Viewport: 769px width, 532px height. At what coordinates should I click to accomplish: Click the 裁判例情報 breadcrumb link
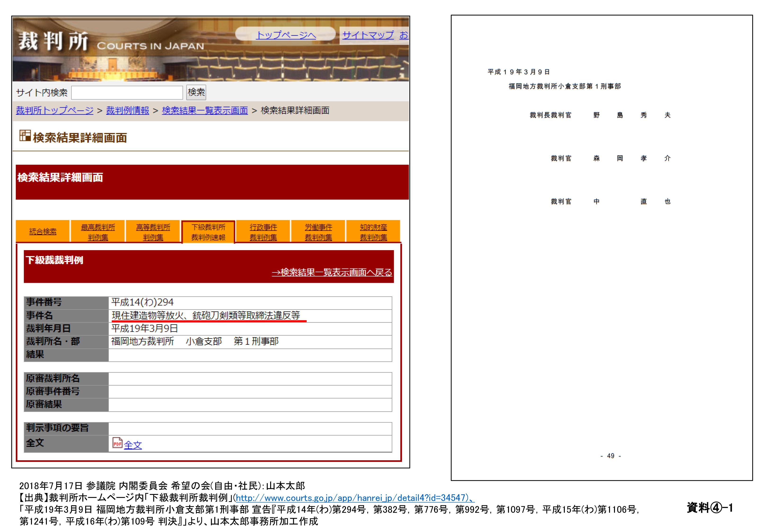[x=127, y=110]
